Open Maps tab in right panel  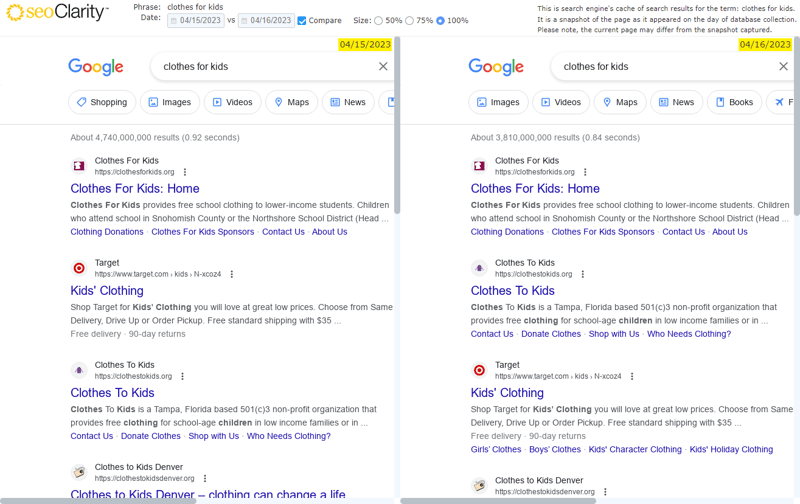[x=620, y=102]
